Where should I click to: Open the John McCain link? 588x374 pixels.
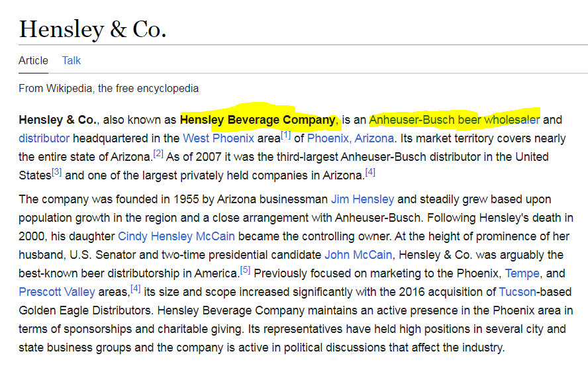(358, 255)
